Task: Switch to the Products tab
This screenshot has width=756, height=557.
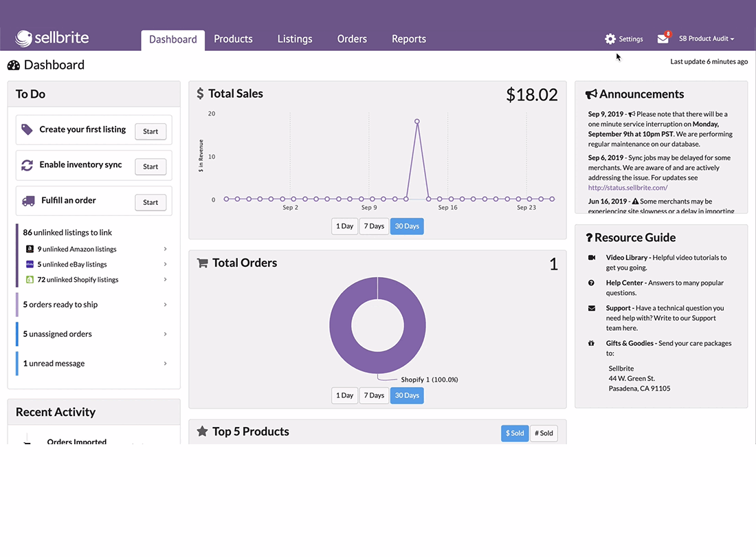Action: [x=234, y=39]
